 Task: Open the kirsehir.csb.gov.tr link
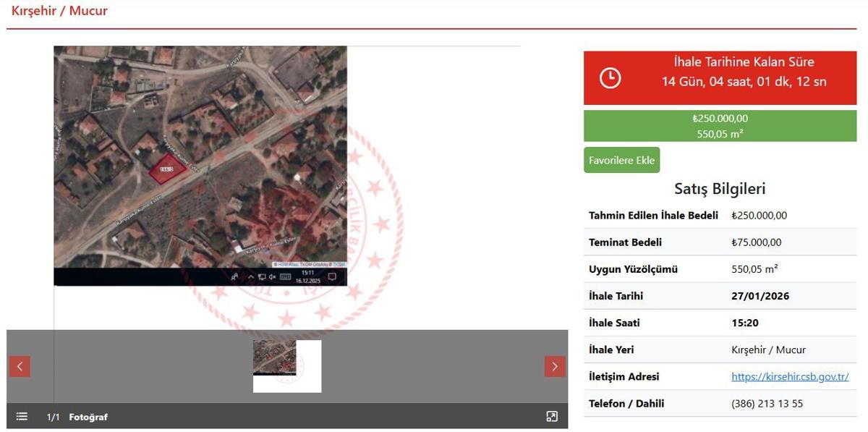790,376
